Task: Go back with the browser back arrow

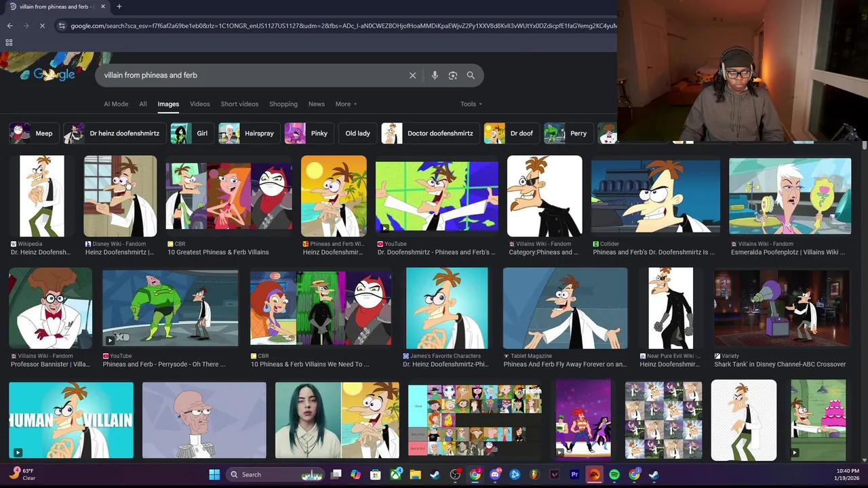Action: (9, 26)
